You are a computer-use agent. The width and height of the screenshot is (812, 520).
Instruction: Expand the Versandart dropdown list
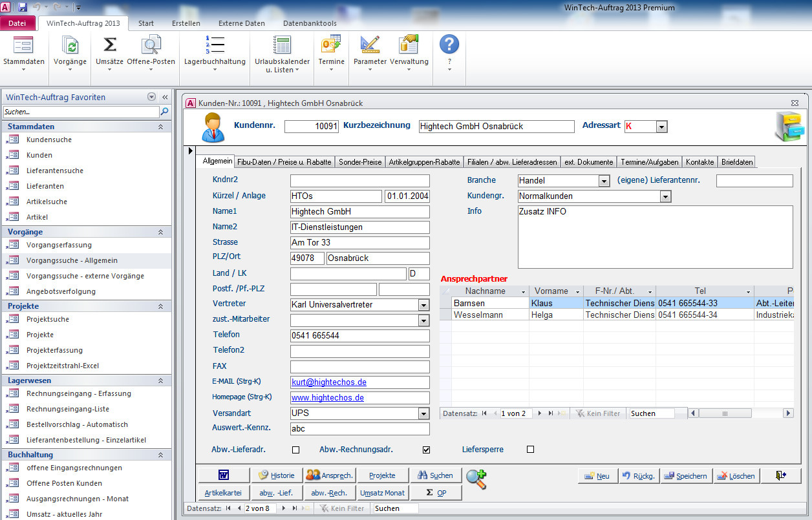point(423,413)
